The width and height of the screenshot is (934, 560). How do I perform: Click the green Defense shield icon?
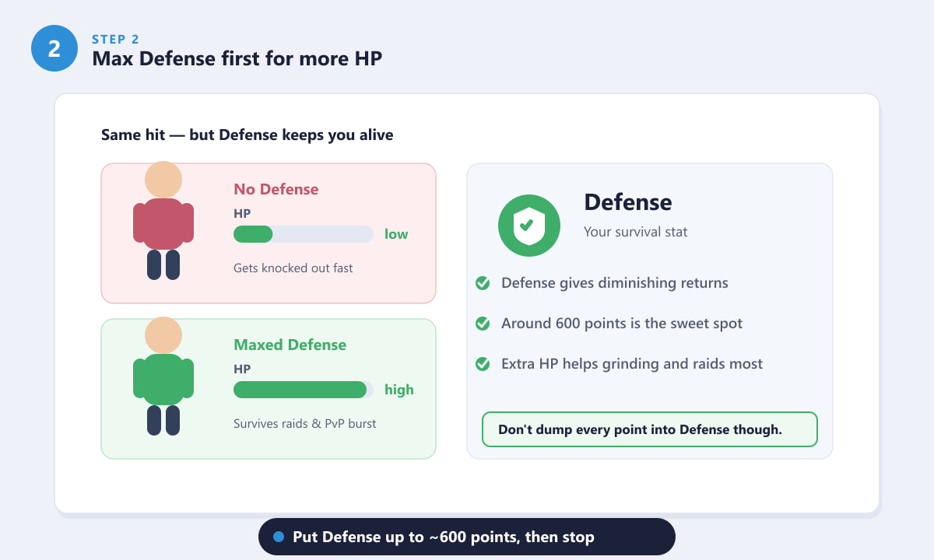tap(529, 226)
